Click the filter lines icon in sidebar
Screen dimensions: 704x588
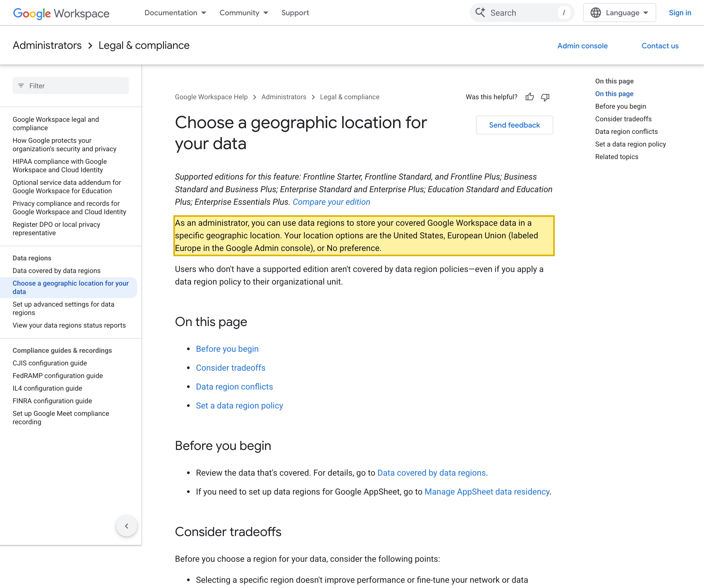tap(21, 86)
